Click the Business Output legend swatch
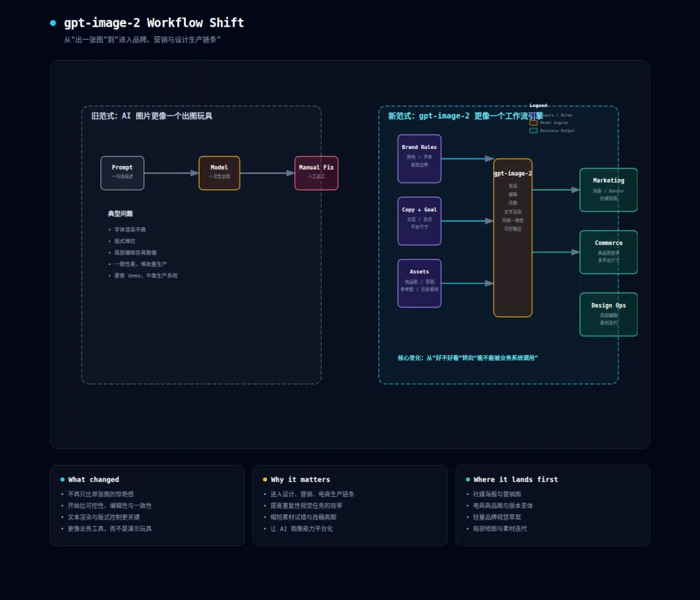Image resolution: width=700 pixels, height=600 pixels. 533,131
